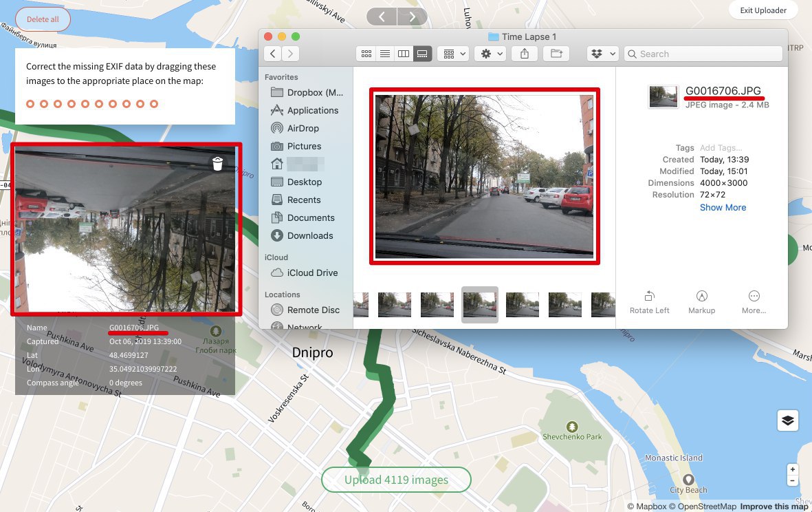Screen dimensions: 812x512
Task: Zoom out on the map
Action: click(x=792, y=480)
